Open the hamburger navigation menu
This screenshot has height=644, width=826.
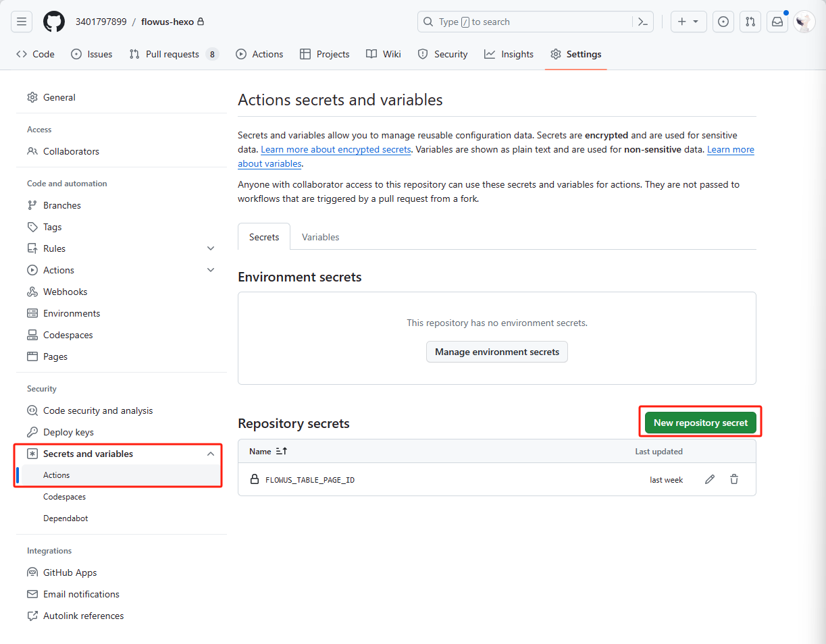22,22
